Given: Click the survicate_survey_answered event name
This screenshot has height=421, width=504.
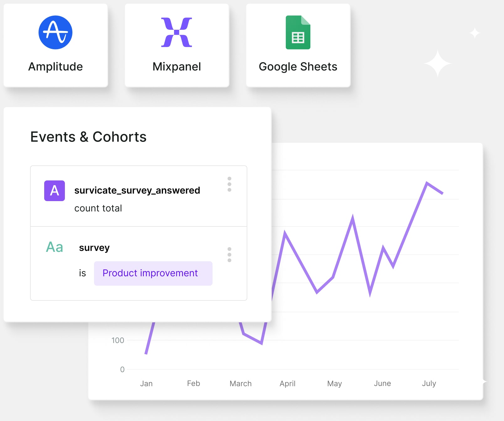Looking at the screenshot, I should click(x=137, y=190).
